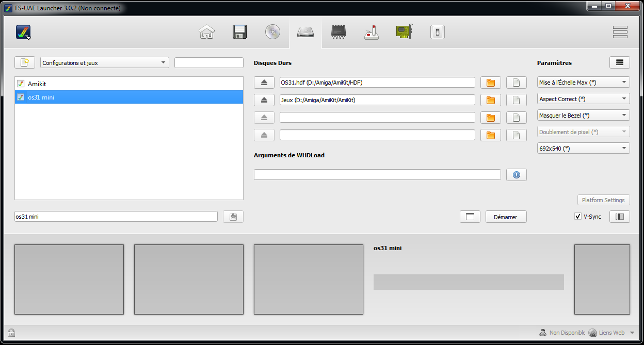Toggle the V-Sync checkbox
This screenshot has height=345, width=644.
tap(578, 217)
